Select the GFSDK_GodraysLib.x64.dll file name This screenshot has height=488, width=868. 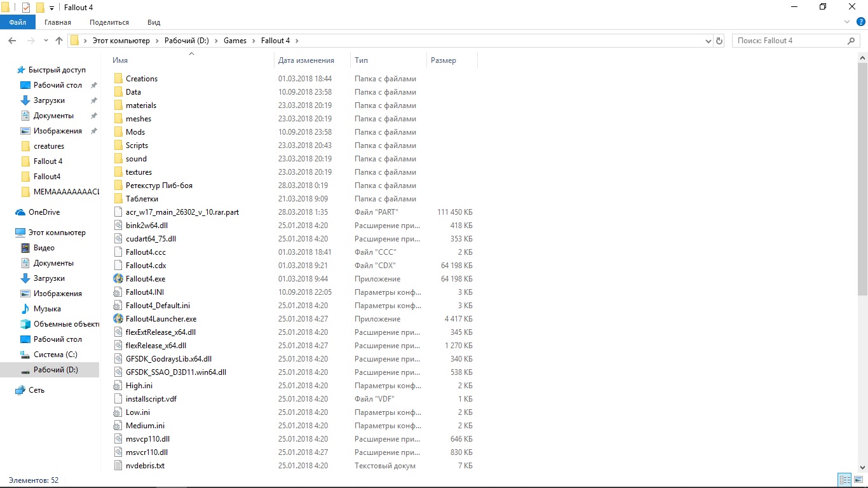(x=168, y=359)
